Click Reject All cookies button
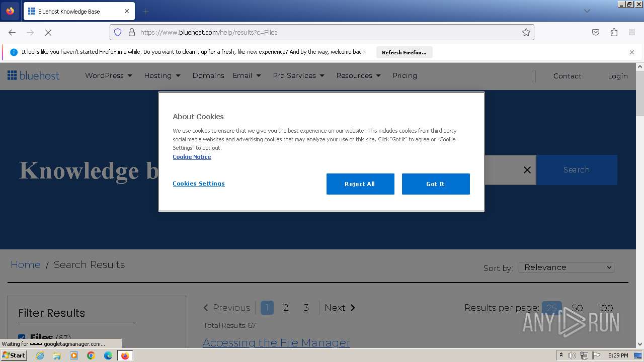This screenshot has width=644, height=362. click(x=360, y=184)
